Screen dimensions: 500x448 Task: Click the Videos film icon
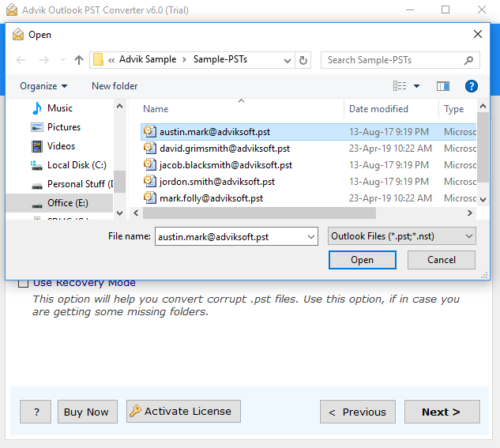(37, 146)
